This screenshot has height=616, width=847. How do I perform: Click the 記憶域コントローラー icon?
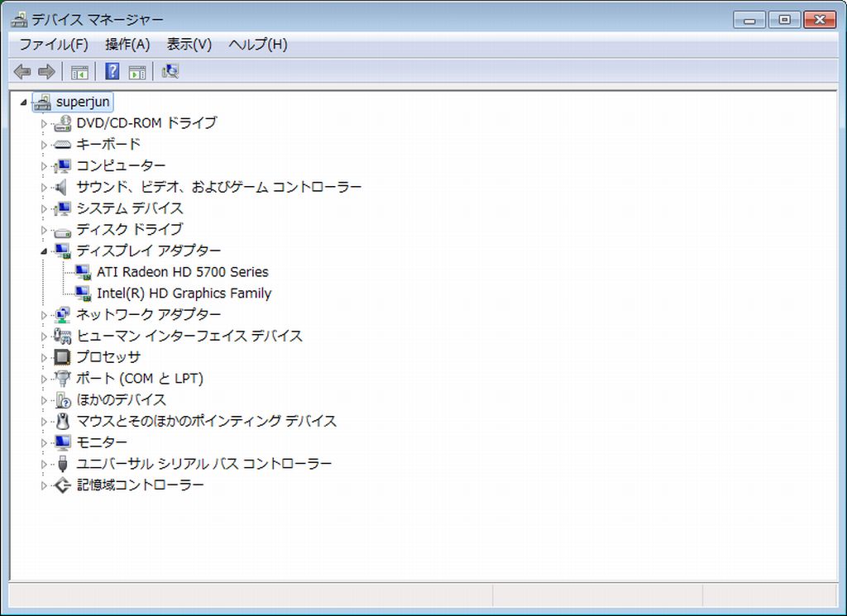[x=63, y=485]
